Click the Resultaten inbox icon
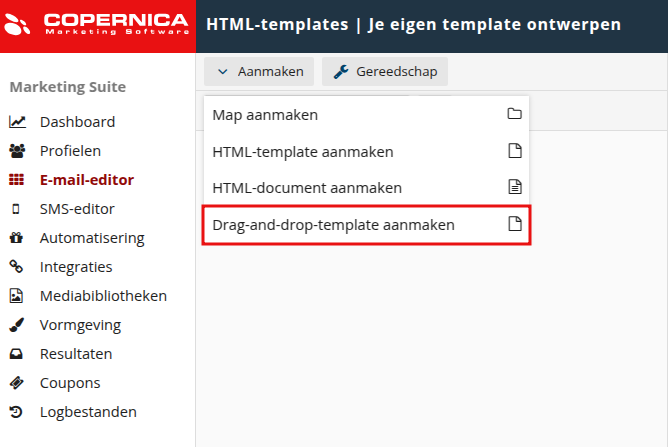Viewport: 668px width, 447px height. (x=17, y=354)
